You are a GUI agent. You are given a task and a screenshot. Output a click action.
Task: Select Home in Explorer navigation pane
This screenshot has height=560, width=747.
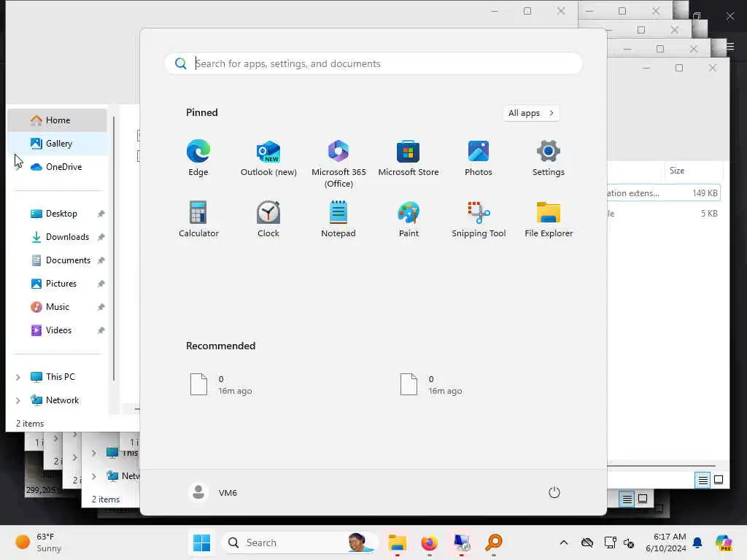pyautogui.click(x=58, y=120)
